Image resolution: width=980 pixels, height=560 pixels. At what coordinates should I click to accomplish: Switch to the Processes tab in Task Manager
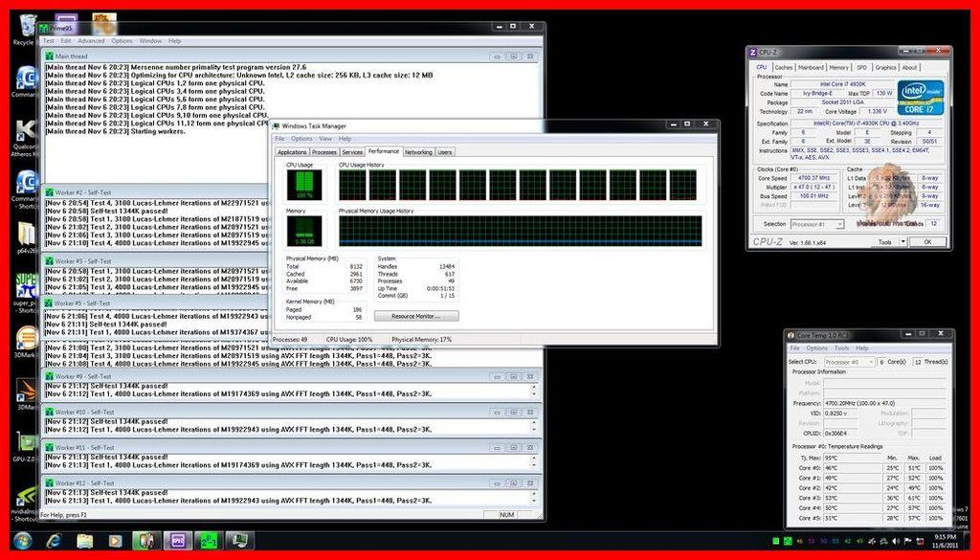tap(323, 152)
